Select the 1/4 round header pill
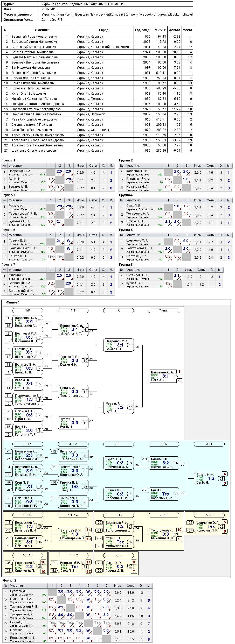This screenshot has width=235, height=644. 73,310
